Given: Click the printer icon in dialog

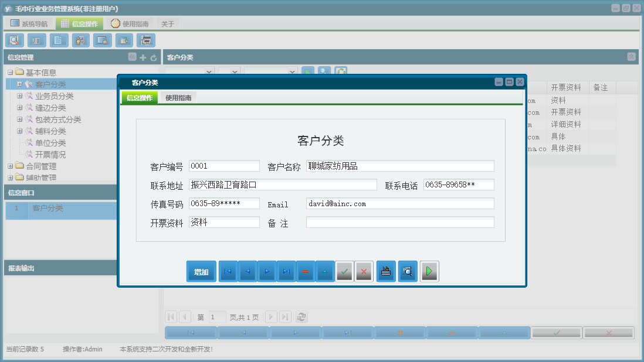Looking at the screenshot, I should click(386, 271).
